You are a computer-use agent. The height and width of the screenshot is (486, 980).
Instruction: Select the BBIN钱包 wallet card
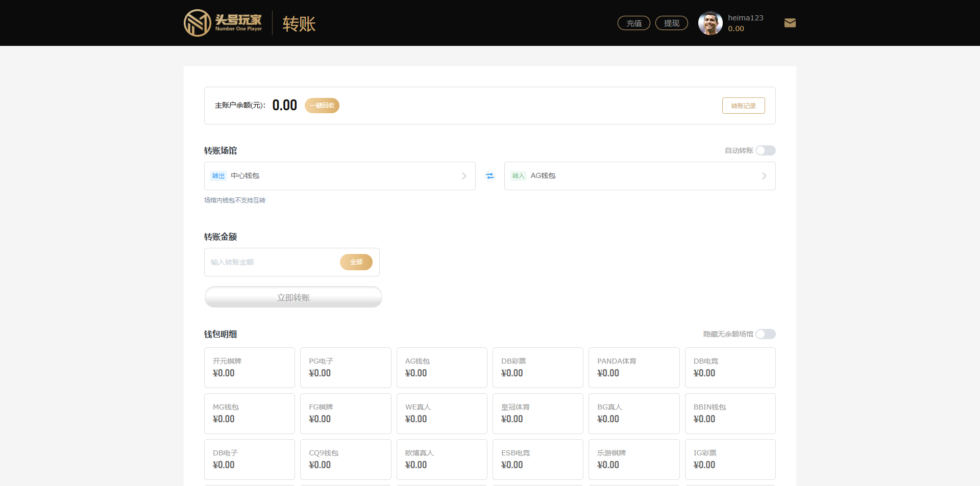[x=730, y=414]
